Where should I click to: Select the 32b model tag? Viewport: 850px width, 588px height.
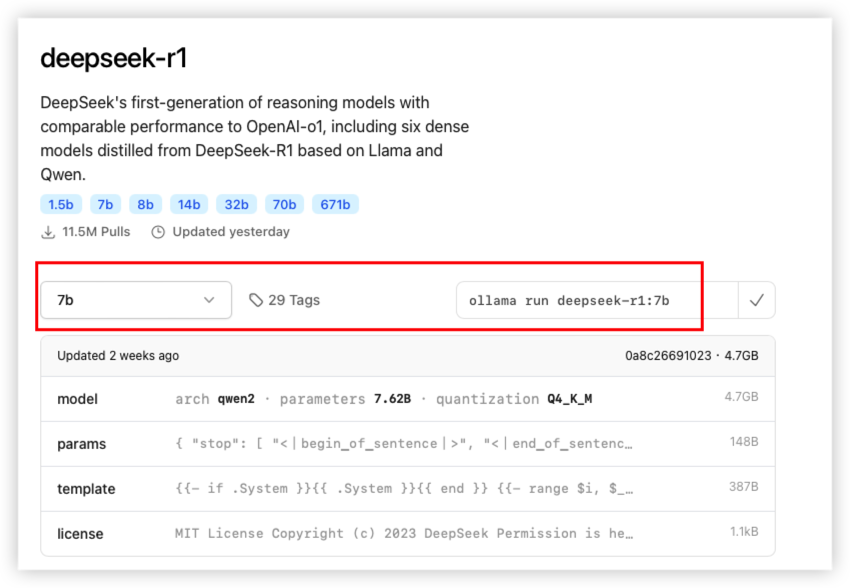point(236,205)
